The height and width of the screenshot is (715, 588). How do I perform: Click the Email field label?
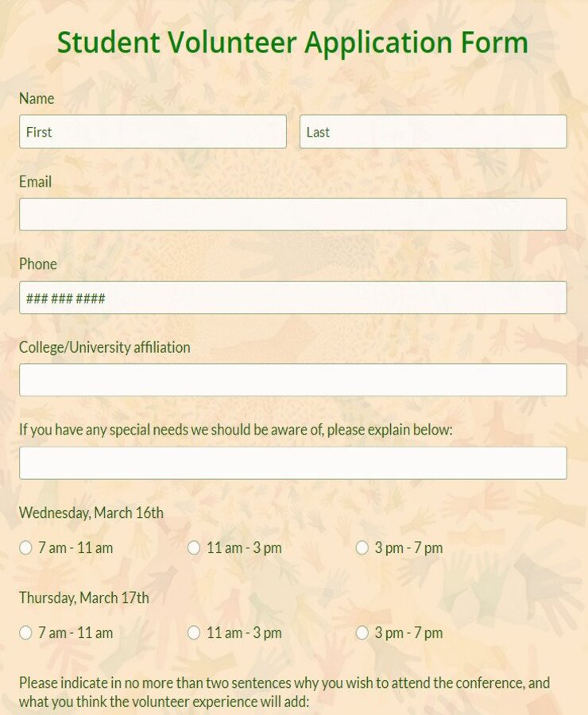point(35,182)
